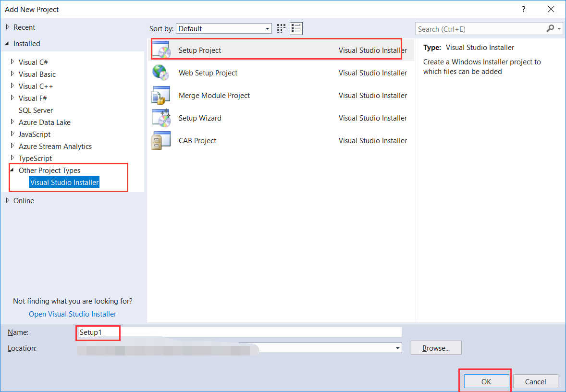The height and width of the screenshot is (392, 566).
Task: Choose the Merge Module Project template name
Action: pos(214,95)
